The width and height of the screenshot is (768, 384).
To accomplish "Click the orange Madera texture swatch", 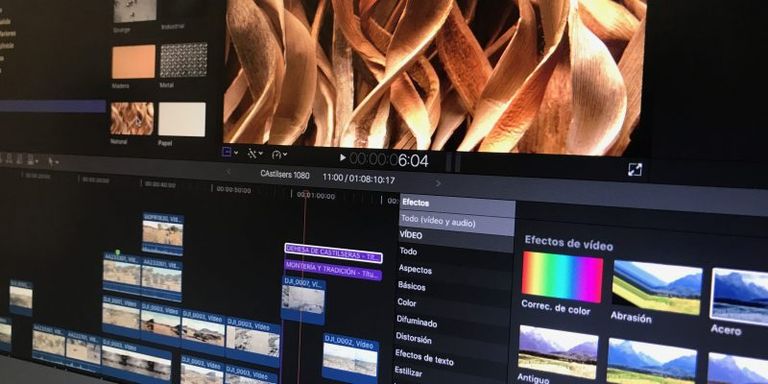I will pos(133,61).
